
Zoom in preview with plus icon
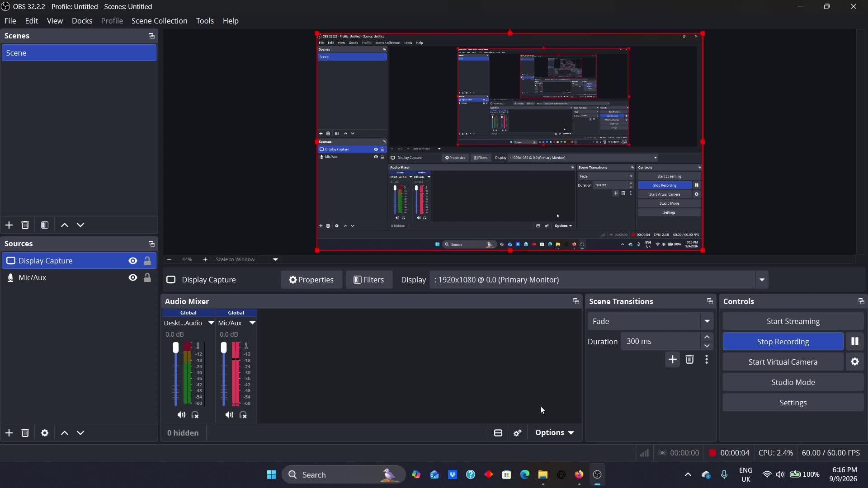205,259
